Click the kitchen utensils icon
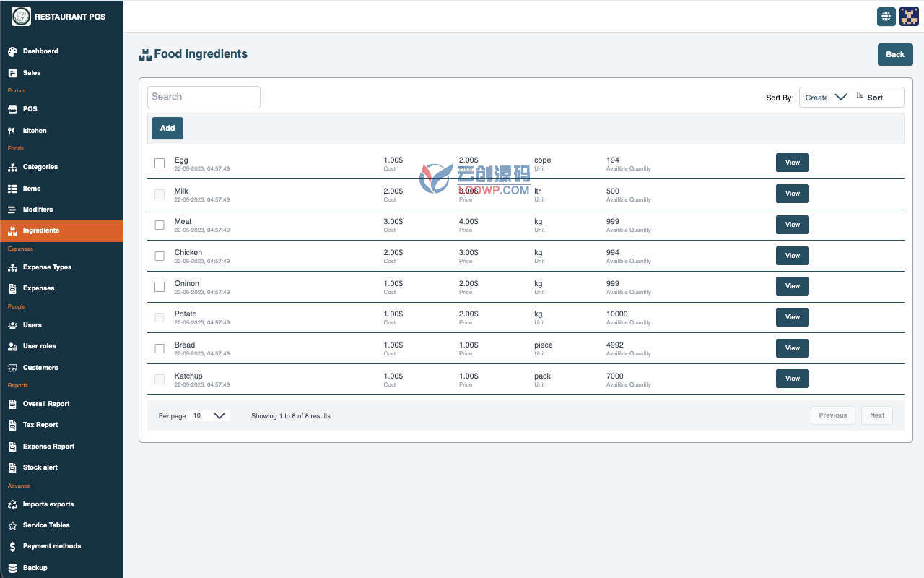This screenshot has width=924, height=578. pos(12,131)
